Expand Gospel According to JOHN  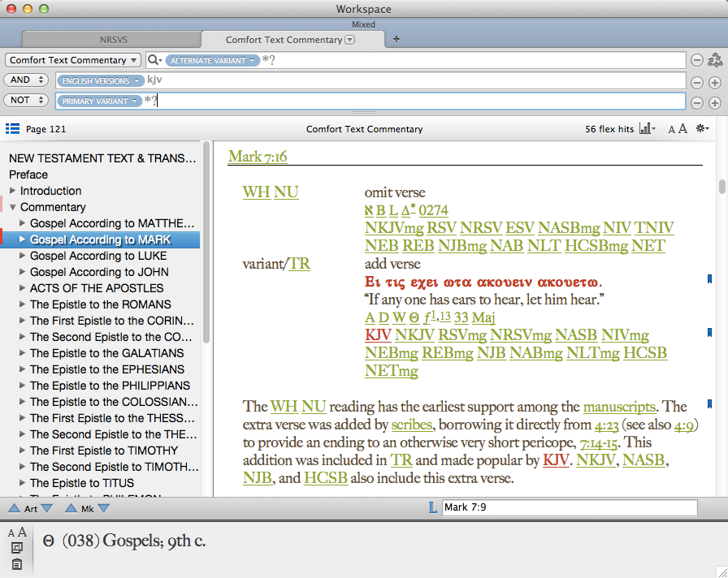coord(22,271)
